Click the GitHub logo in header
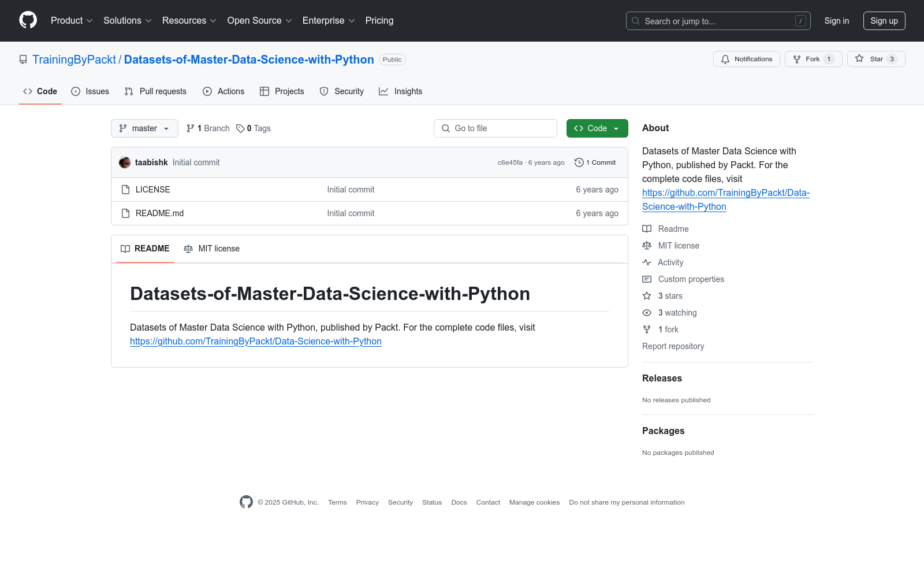 click(x=28, y=20)
